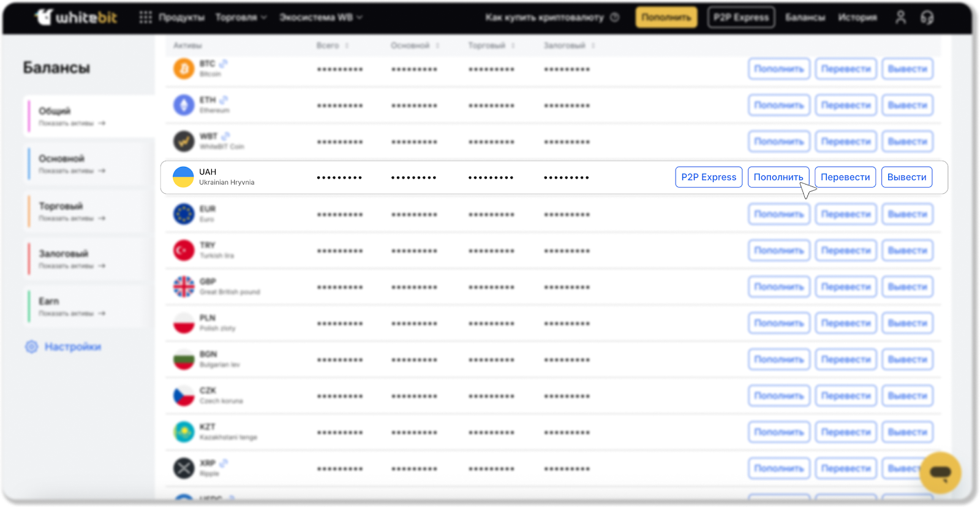Click the Ethereum ETH coin icon

click(183, 105)
